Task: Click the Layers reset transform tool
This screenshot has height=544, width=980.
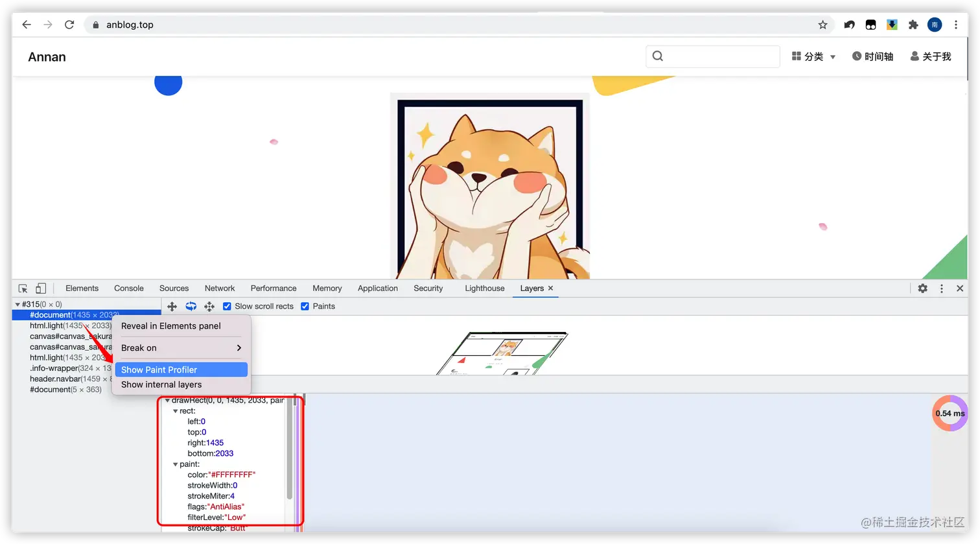Action: [x=209, y=306]
